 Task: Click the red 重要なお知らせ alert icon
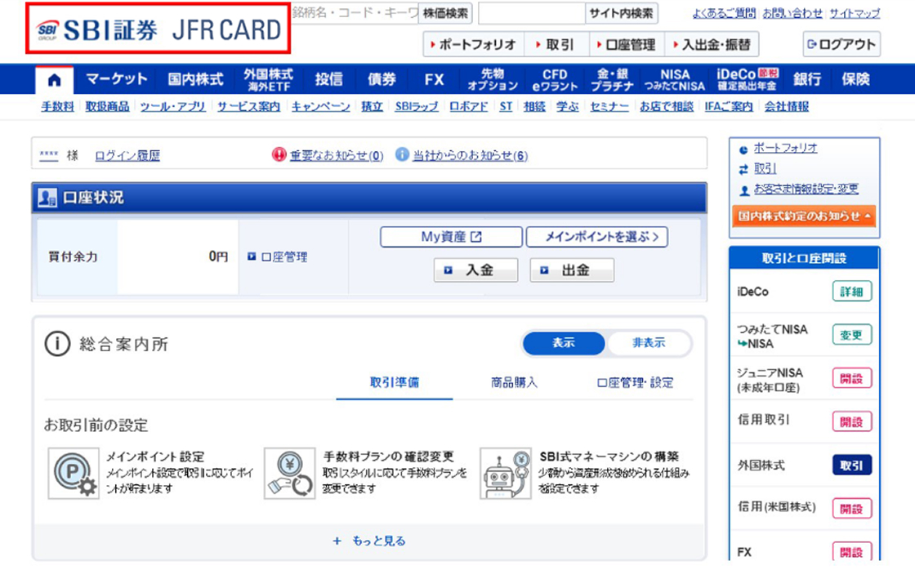279,155
